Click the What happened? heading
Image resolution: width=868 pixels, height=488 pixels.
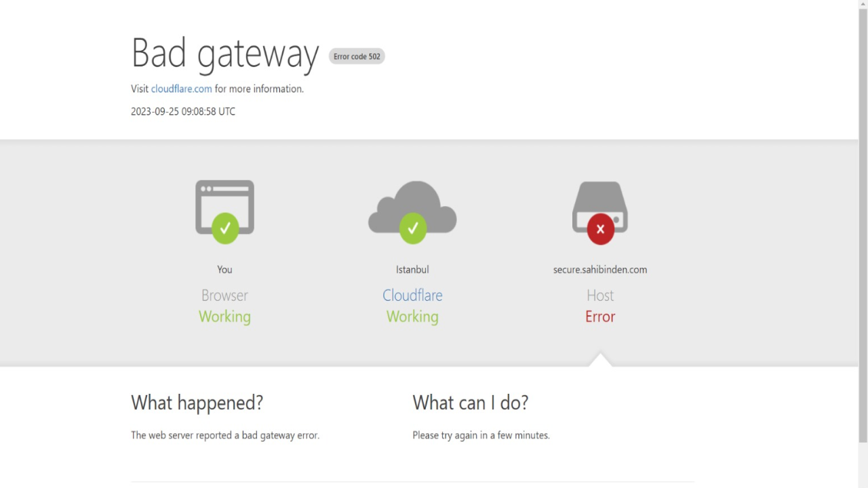click(197, 403)
